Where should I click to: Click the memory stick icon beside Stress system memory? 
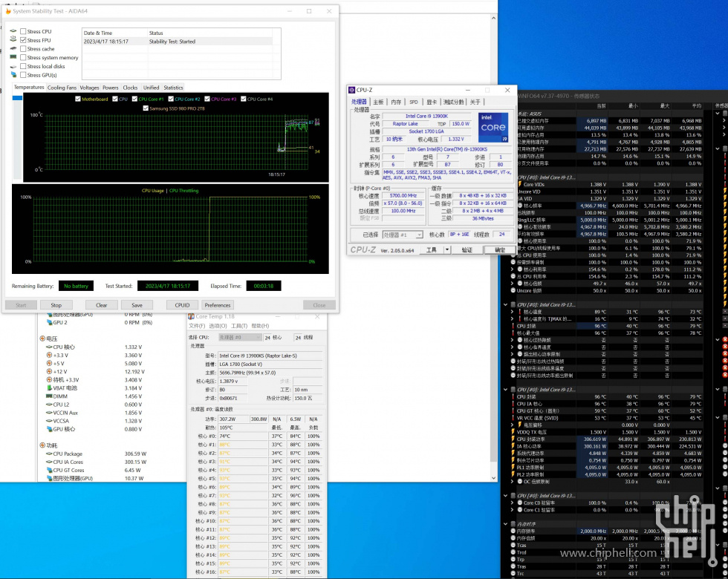pyautogui.click(x=13, y=57)
